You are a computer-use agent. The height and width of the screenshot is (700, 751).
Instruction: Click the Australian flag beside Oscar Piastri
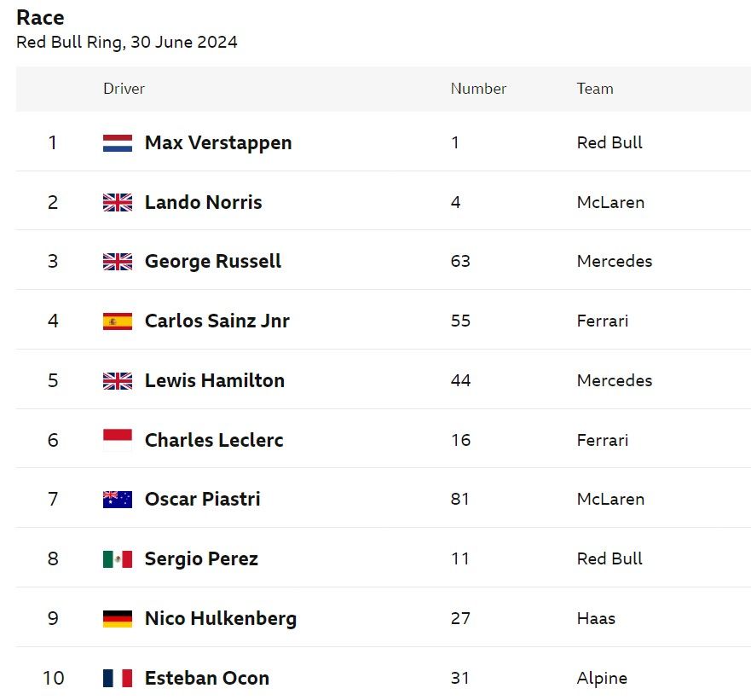click(x=118, y=500)
